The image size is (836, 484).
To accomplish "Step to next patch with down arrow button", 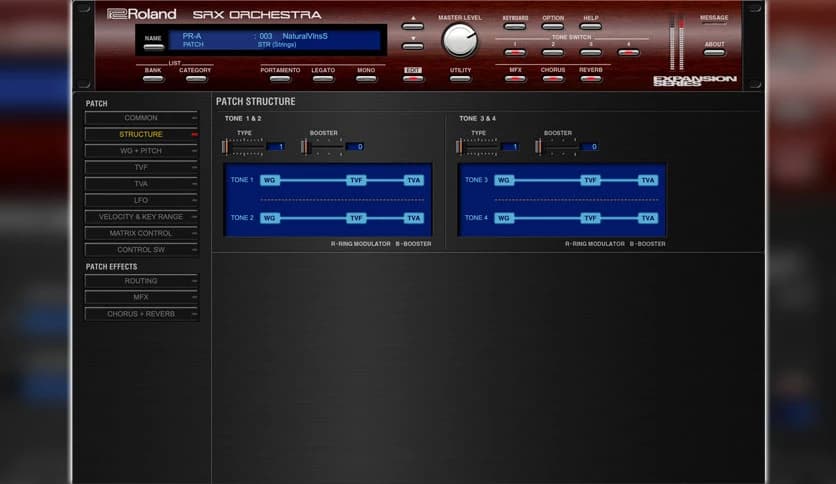I will [413, 46].
